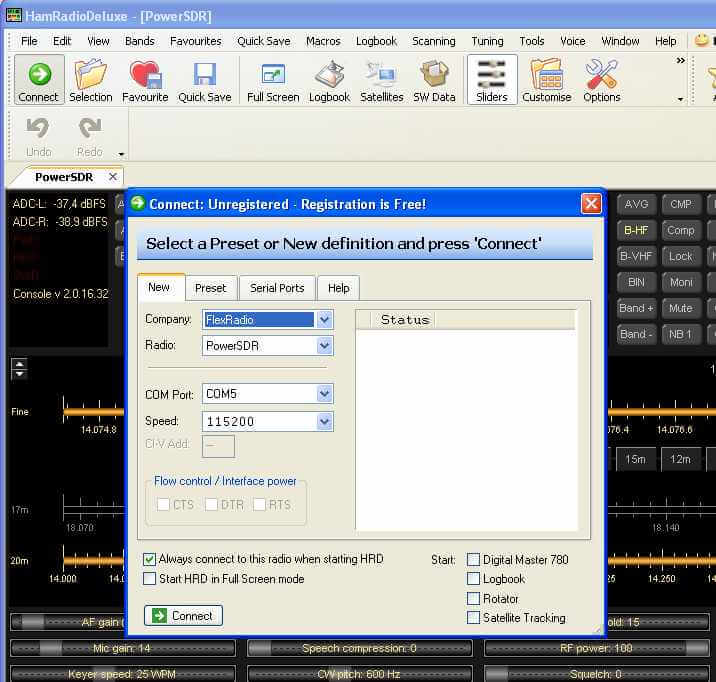Toggle the Sliders toolbar icon

click(x=492, y=80)
